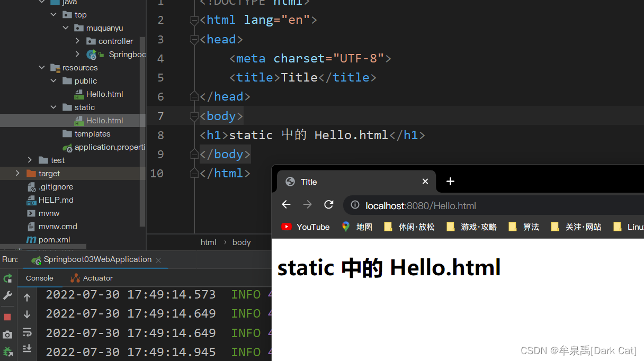Collapse the static folder
Viewport: 644px width, 361px height.
pos(53,107)
